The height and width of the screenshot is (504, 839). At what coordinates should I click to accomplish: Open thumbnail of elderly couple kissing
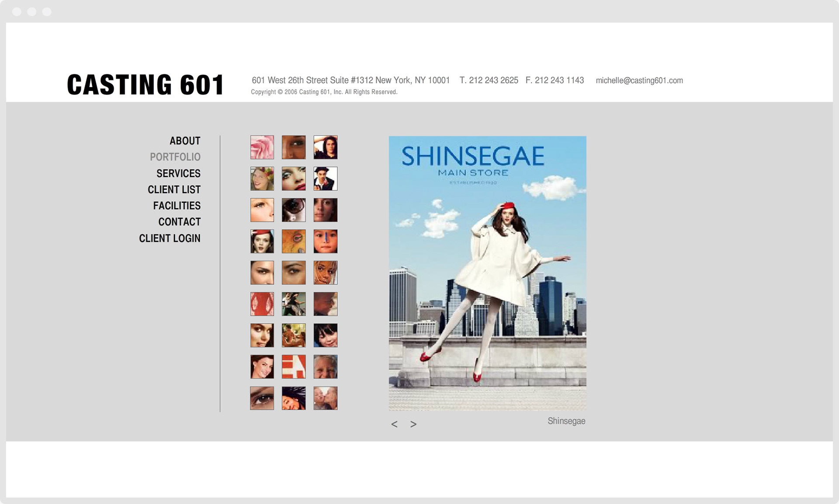[x=326, y=398]
